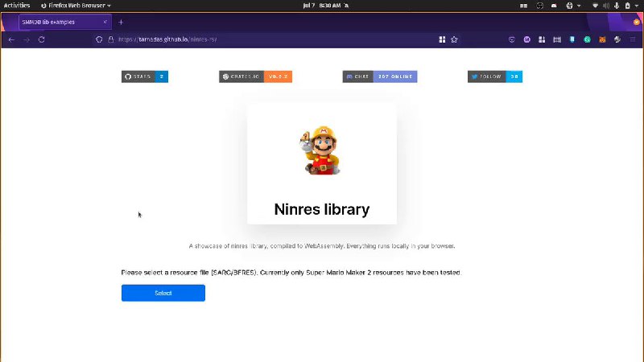644x362 pixels.
Task: Open the green Grammarly extension icon
Action: (588, 39)
